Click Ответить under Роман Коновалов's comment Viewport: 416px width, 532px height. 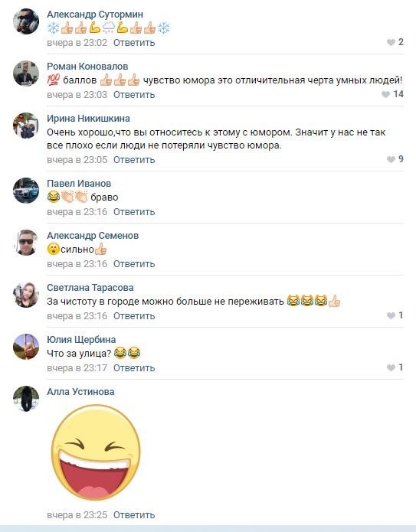(134, 95)
